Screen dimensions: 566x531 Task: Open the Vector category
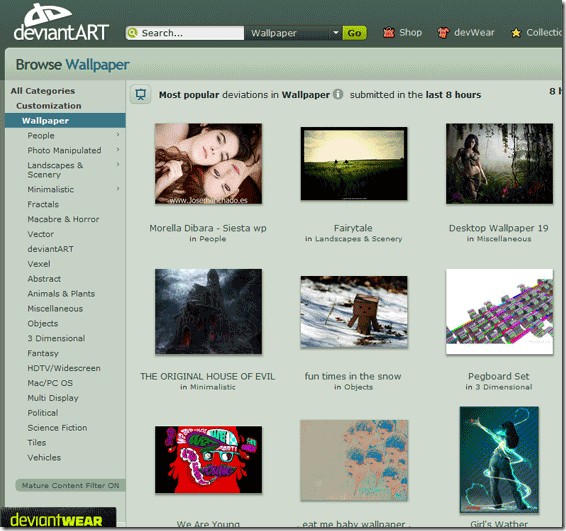tap(40, 234)
